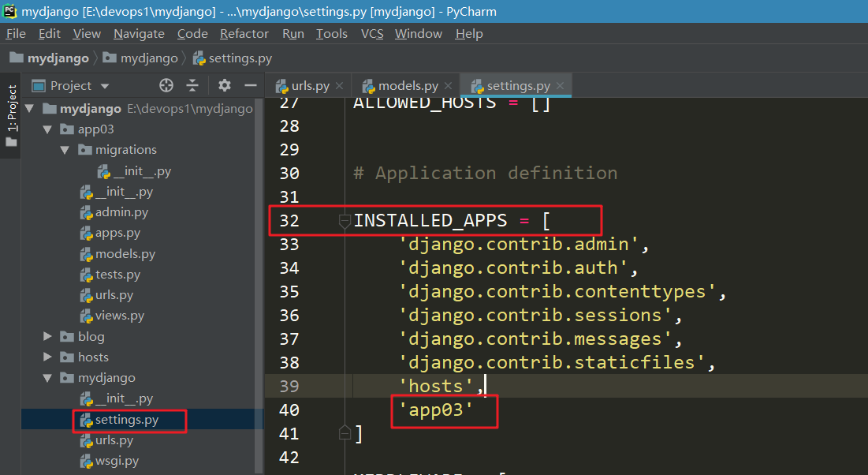Collapse the migrations folder
The height and width of the screenshot is (475, 868).
65,150
